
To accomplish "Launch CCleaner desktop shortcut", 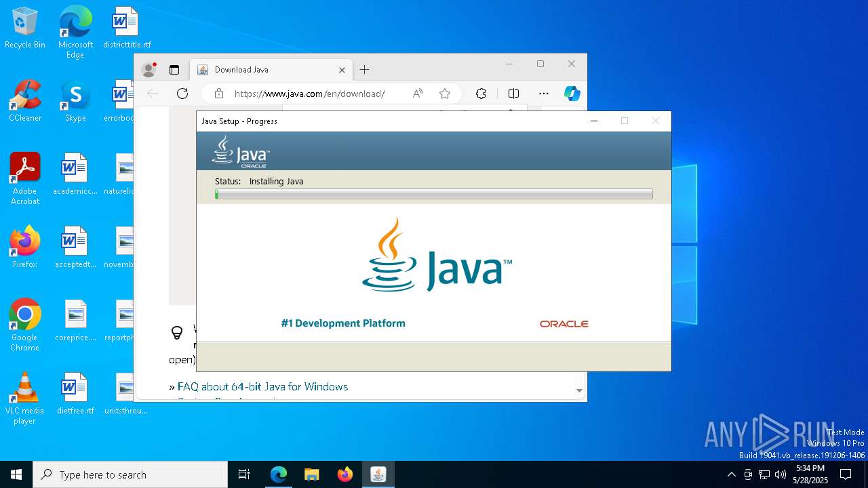I will 25,102.
